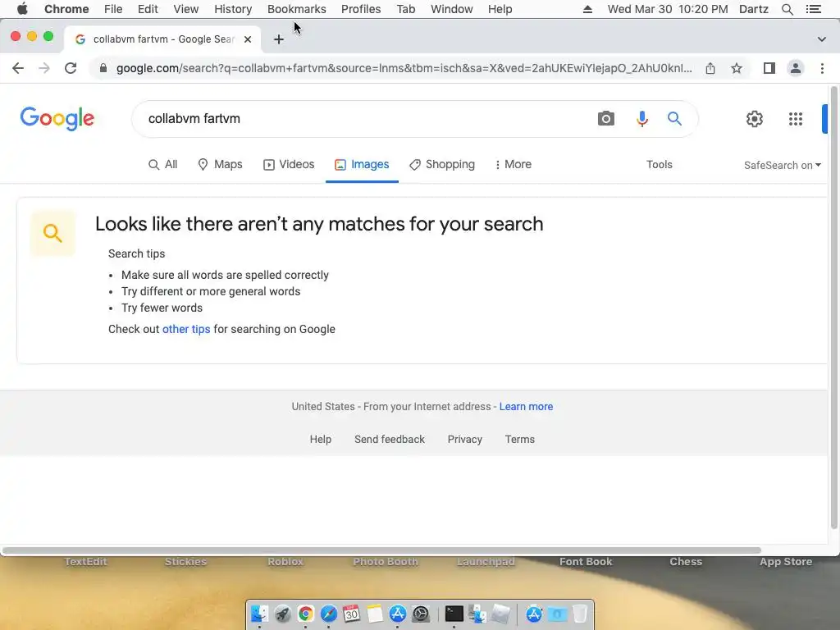Switch to Videos results tab
The width and height of the screenshot is (840, 630).
[x=289, y=164]
